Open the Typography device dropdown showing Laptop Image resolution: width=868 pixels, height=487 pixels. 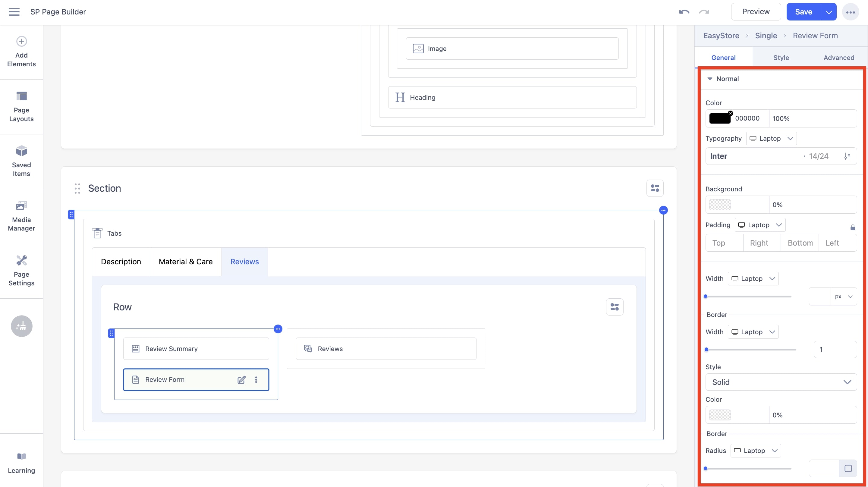(771, 138)
